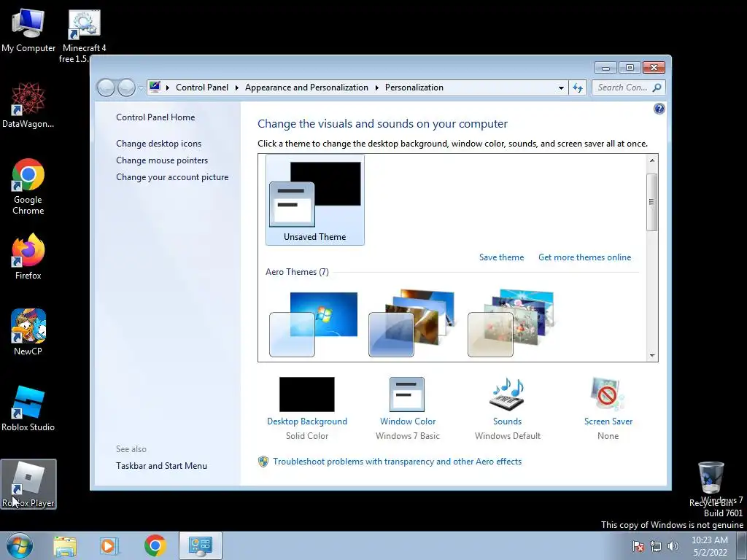747x560 pixels.
Task: Click the Aero Themes (7) group header
Action: pos(297,272)
